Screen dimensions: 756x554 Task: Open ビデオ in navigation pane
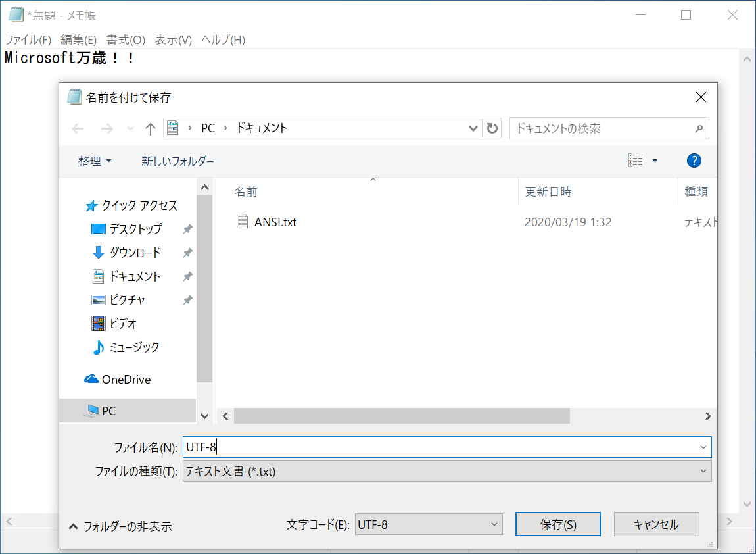[114, 323]
